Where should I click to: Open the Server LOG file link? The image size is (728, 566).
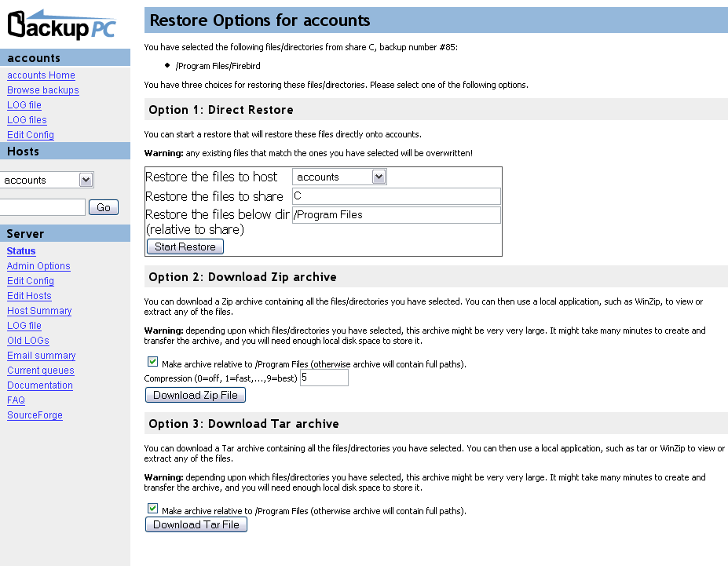coord(24,325)
